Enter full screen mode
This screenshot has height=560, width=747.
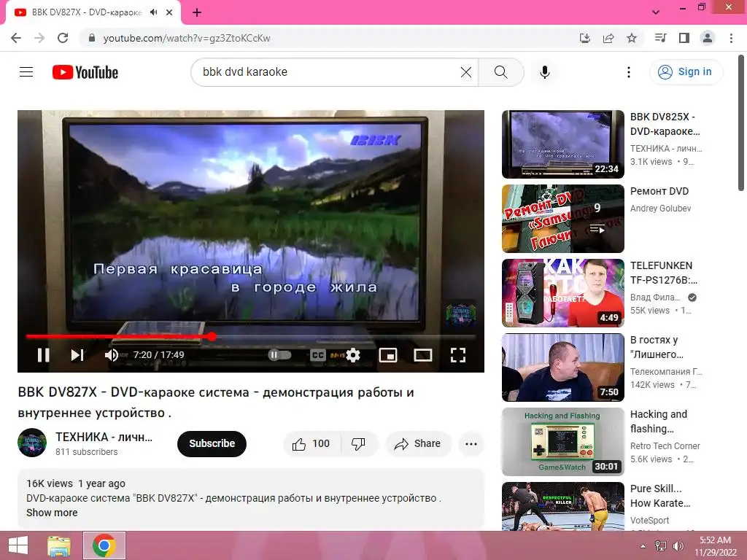[x=458, y=355]
